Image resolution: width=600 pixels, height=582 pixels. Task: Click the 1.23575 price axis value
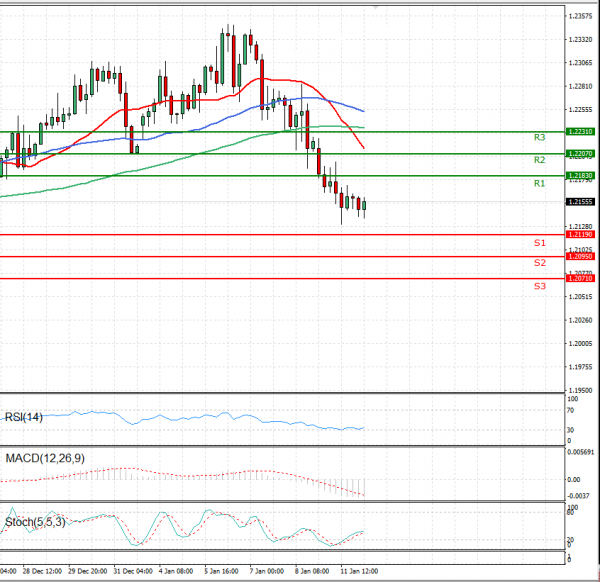tap(580, 16)
